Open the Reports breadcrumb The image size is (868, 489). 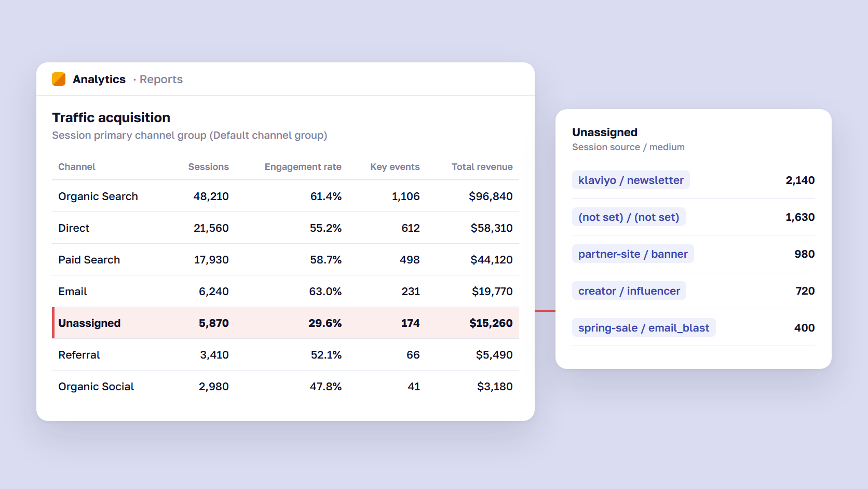click(x=161, y=79)
